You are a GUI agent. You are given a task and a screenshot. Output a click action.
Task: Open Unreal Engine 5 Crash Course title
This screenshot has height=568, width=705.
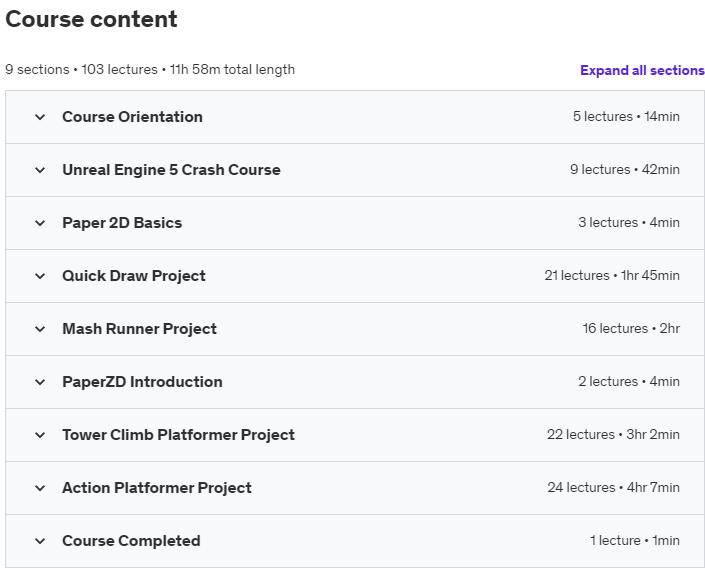tap(171, 170)
